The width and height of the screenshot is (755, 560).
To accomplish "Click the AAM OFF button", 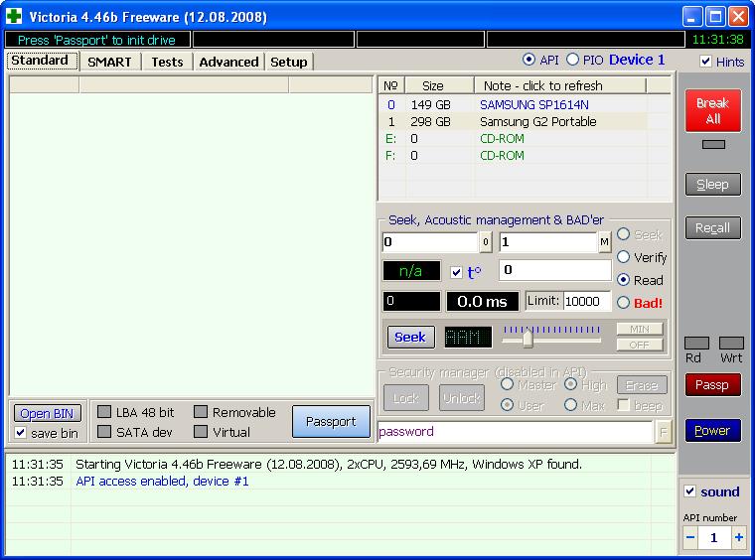I will 640,345.
